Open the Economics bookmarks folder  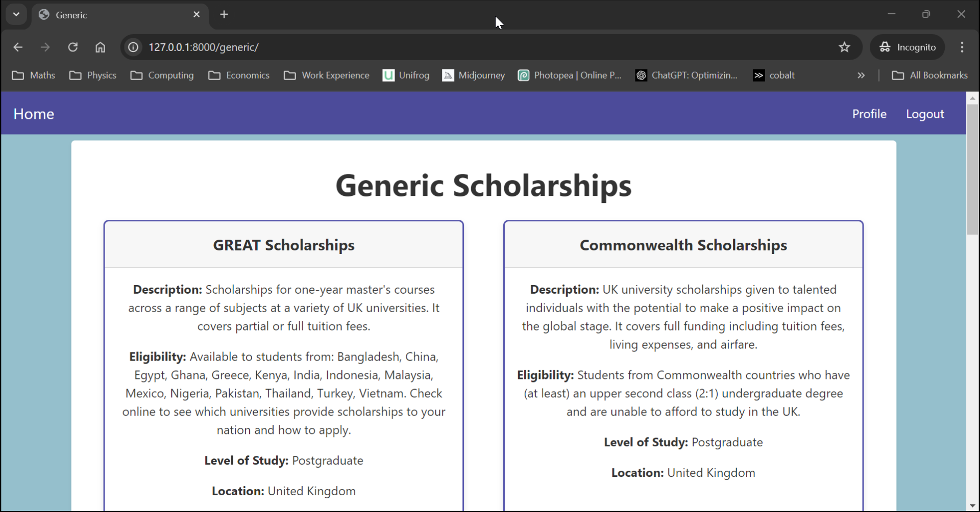coord(239,75)
